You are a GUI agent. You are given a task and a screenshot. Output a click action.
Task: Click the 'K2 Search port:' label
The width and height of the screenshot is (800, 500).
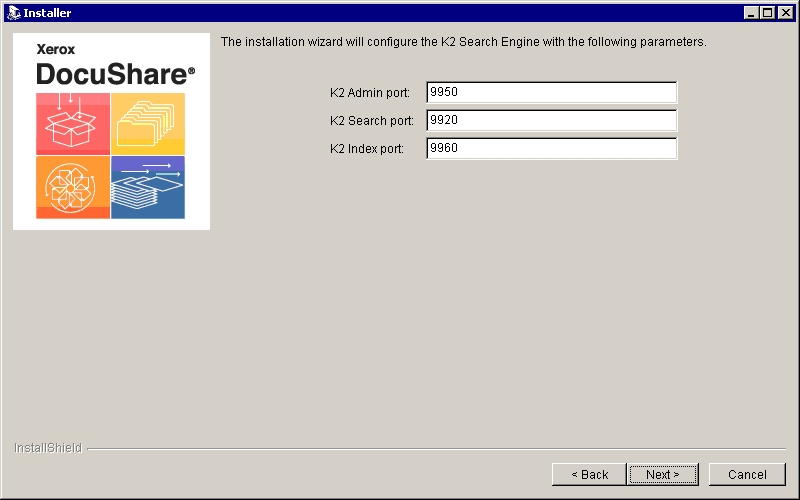[372, 121]
